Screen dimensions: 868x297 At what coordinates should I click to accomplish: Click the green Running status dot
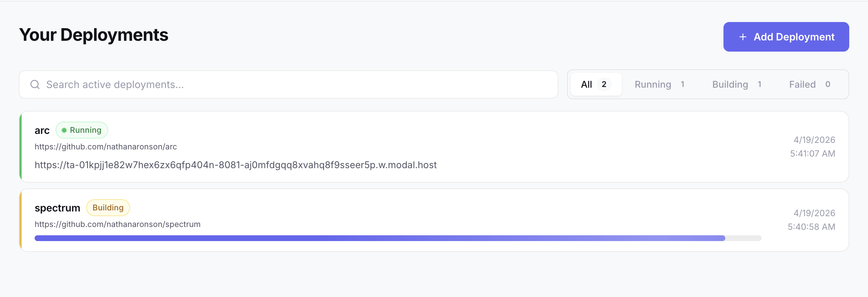pos(64,130)
